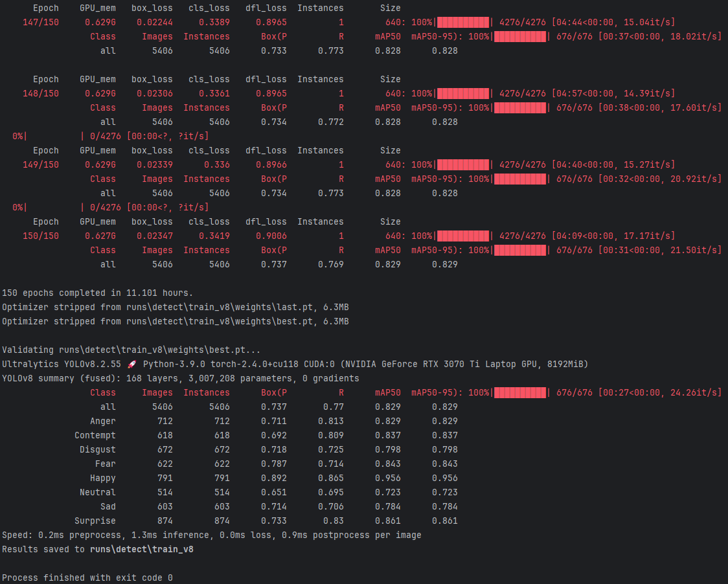Screen dimensions: 728x584
Task: Click the final all-row recall value 0.77
Action: (x=334, y=407)
